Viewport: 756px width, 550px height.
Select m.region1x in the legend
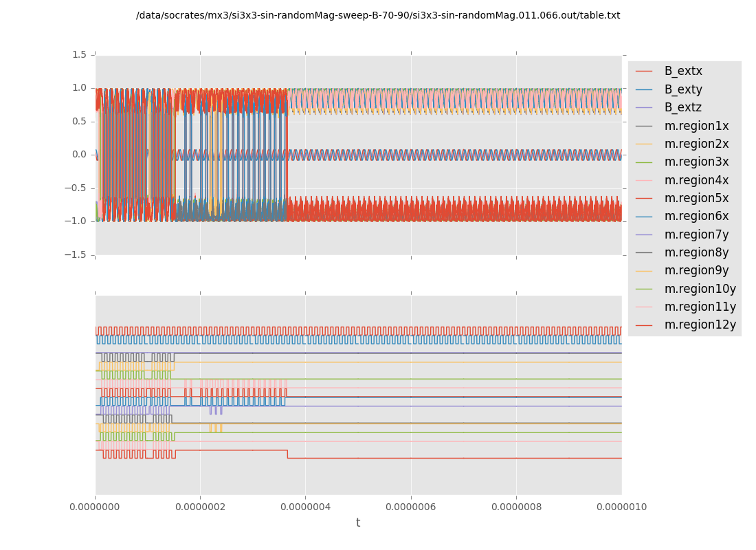pos(696,126)
